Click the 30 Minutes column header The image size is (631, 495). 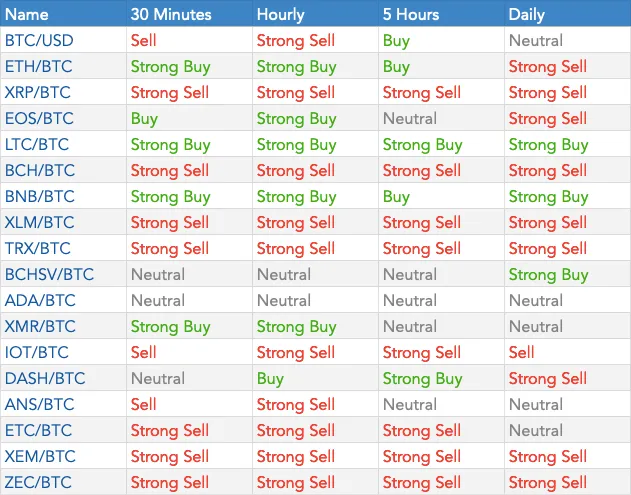click(171, 14)
